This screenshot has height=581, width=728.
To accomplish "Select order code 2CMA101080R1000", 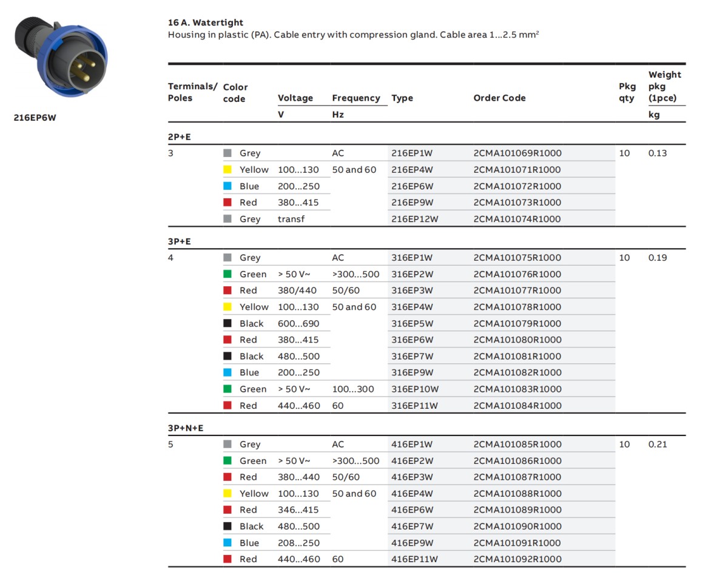I will (517, 340).
